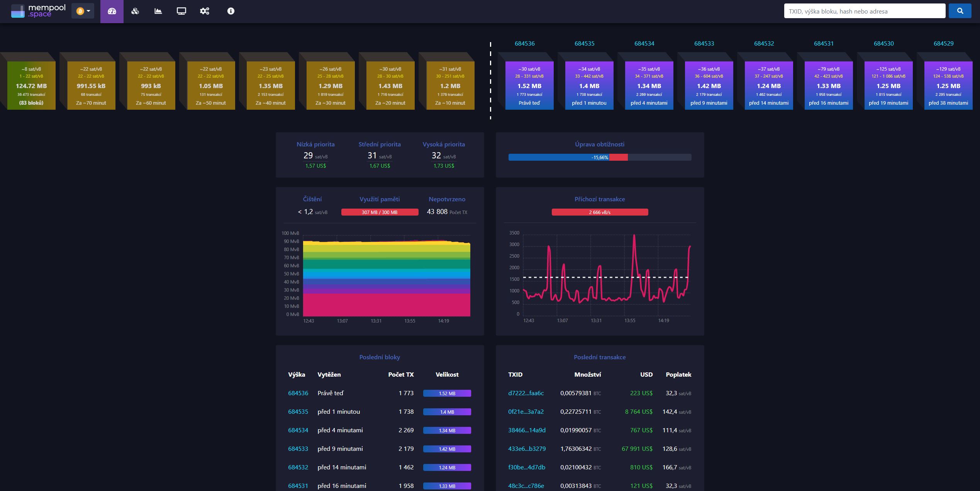
Task: Open the 'Příchozí transakce' heading link
Action: (600, 199)
